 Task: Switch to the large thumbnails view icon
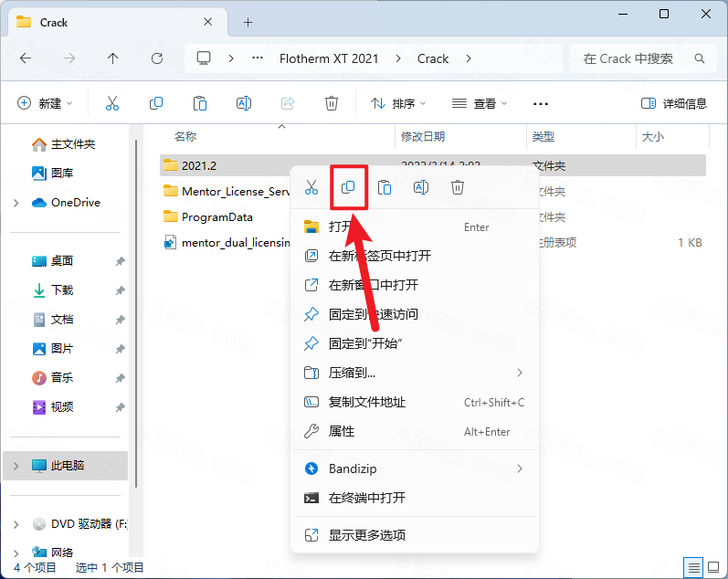[713, 567]
